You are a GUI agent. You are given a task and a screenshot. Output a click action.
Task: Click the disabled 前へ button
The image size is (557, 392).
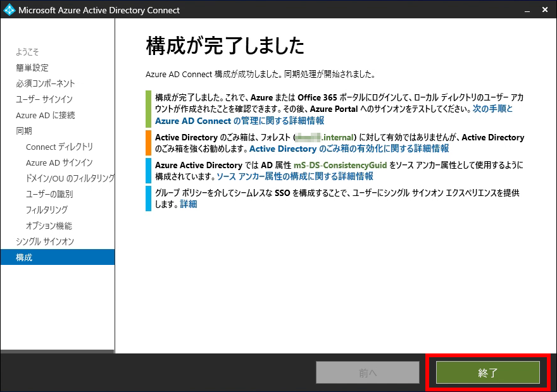[x=368, y=372]
